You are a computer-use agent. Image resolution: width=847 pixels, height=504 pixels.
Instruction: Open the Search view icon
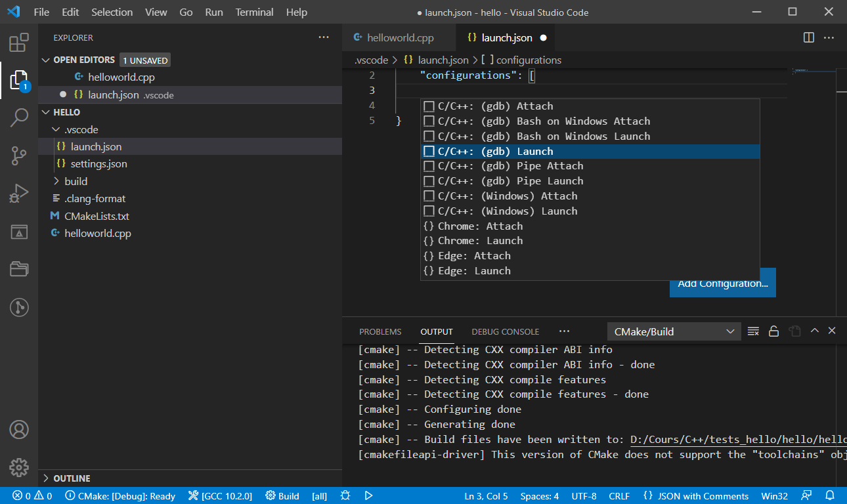(19, 118)
